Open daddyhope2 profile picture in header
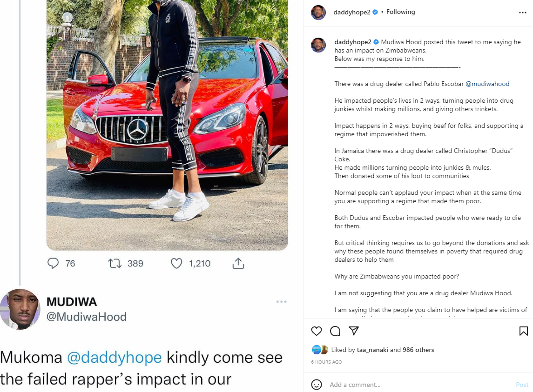The height and width of the screenshot is (392, 533). point(318,13)
